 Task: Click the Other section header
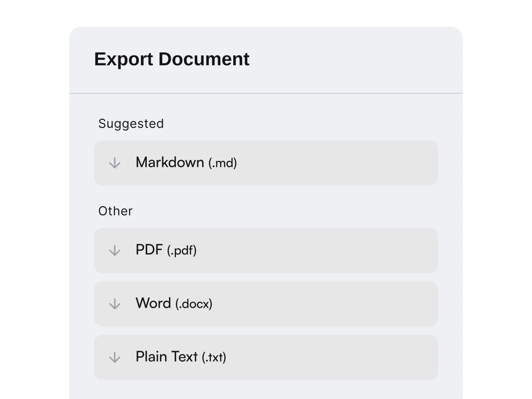click(x=115, y=211)
